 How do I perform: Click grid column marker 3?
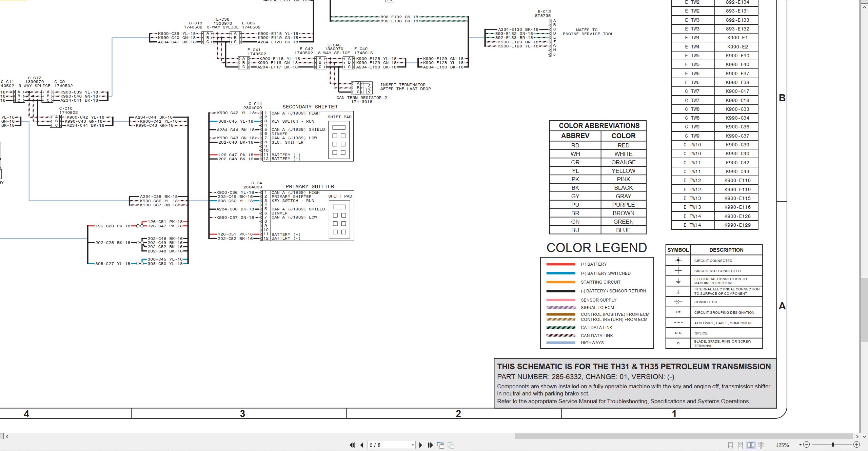[x=242, y=414]
